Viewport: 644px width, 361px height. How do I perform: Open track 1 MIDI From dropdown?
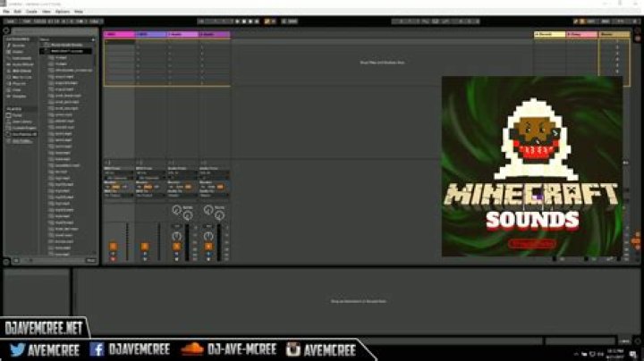(119, 173)
